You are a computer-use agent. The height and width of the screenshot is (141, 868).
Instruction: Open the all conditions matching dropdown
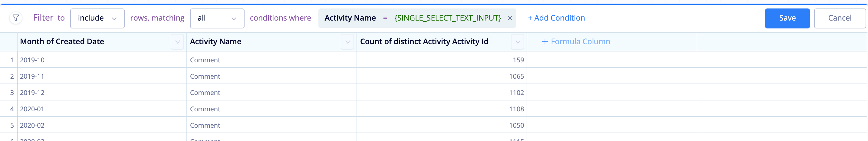(x=217, y=18)
